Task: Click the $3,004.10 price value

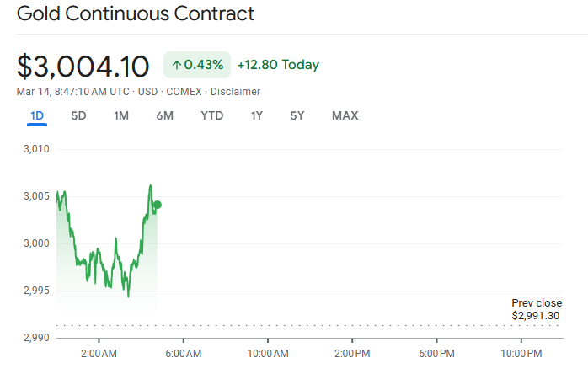Action: 83,66
